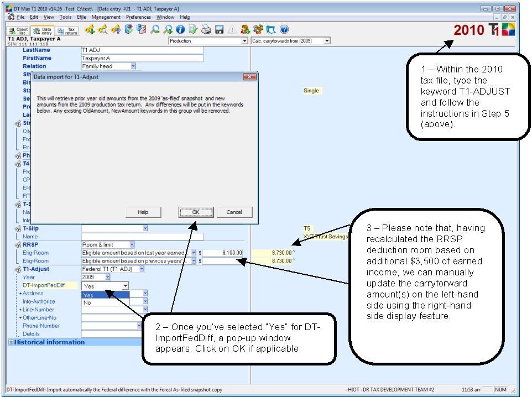
Task: Open the blue info tool
Action: pyautogui.click(x=180, y=29)
